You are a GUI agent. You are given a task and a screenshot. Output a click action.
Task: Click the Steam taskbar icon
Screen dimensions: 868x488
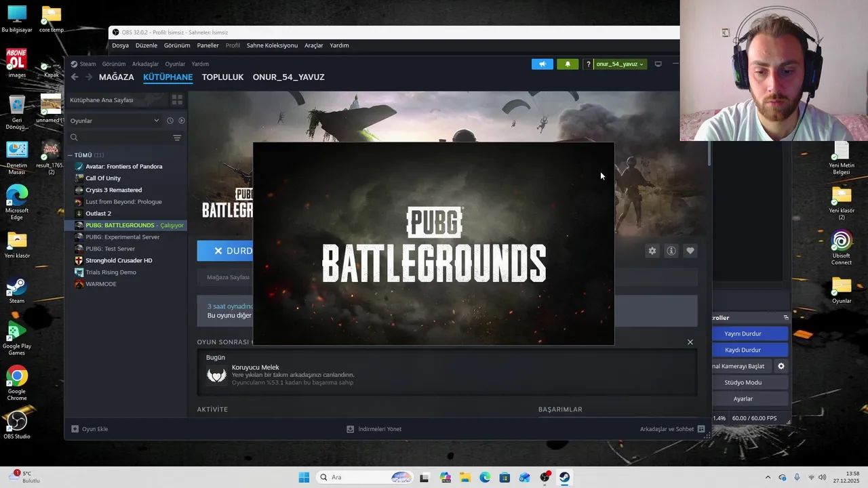[564, 477]
